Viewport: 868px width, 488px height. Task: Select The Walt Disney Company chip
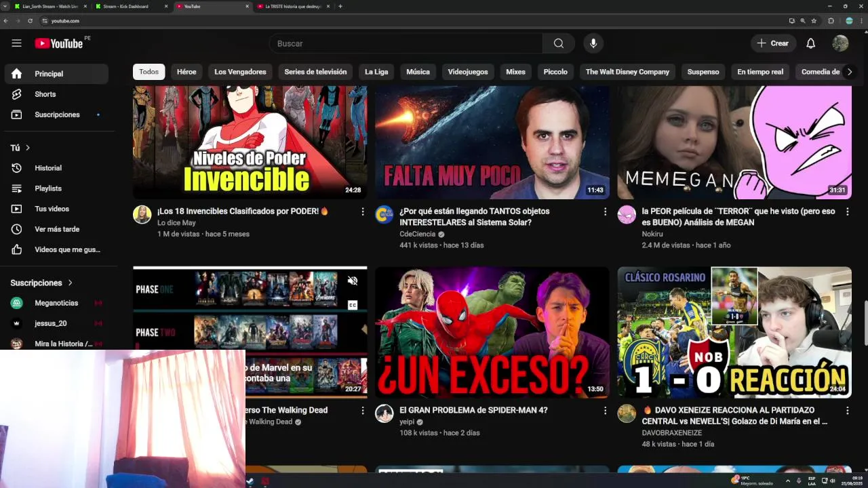[627, 72]
